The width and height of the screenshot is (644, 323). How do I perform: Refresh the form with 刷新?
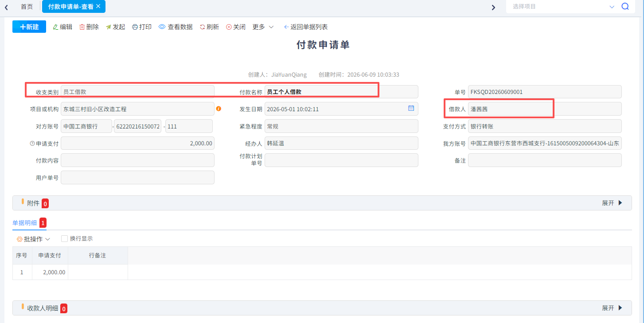(x=209, y=27)
